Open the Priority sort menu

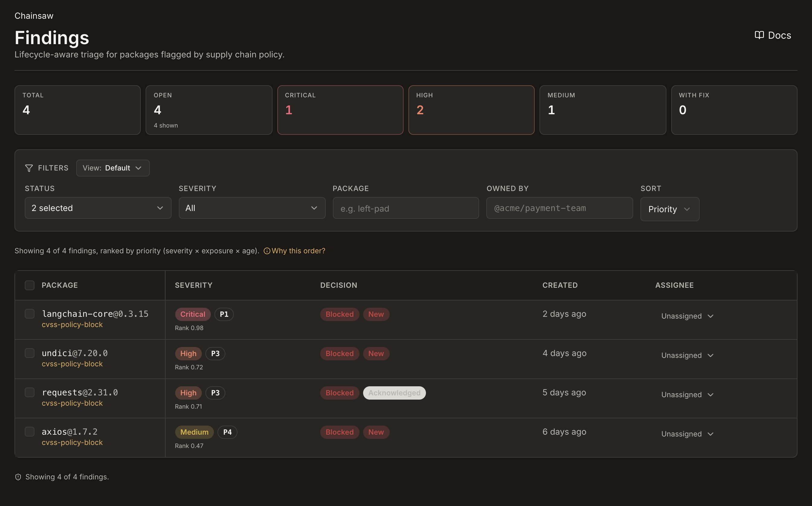(x=669, y=209)
